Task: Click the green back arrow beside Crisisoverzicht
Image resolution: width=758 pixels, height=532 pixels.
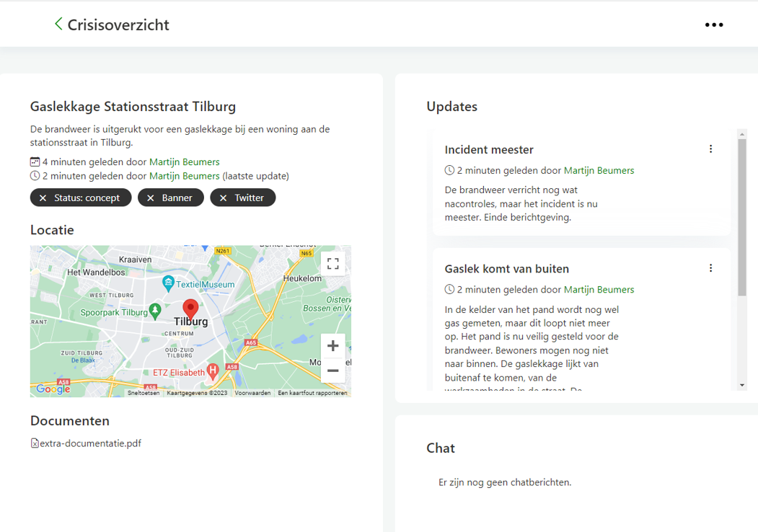Action: (58, 25)
